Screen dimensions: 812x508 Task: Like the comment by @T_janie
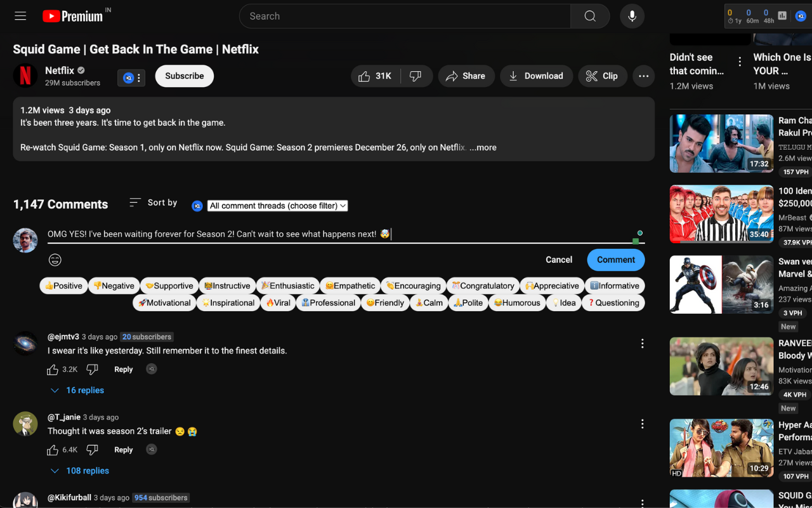53,450
